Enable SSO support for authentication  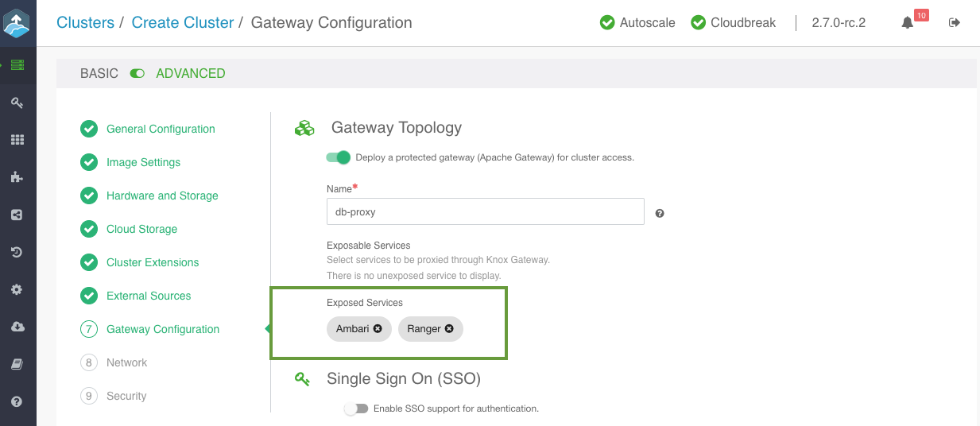click(357, 409)
